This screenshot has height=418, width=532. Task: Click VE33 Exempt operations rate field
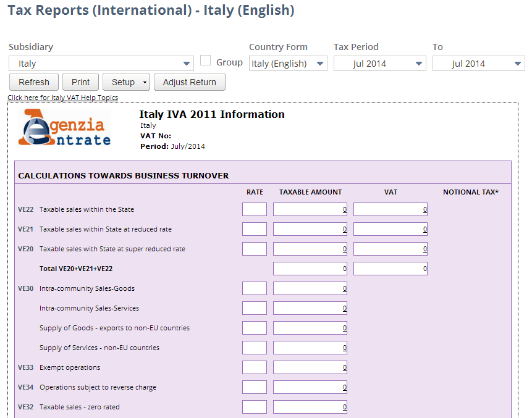click(255, 367)
